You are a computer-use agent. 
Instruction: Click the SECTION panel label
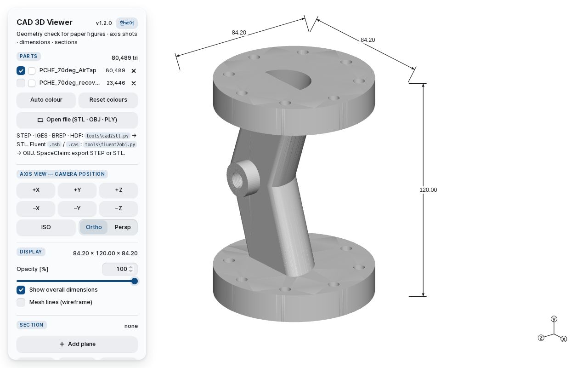point(32,325)
